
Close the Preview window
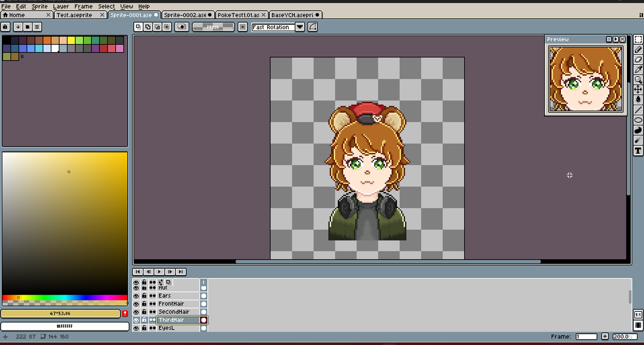[x=622, y=39]
